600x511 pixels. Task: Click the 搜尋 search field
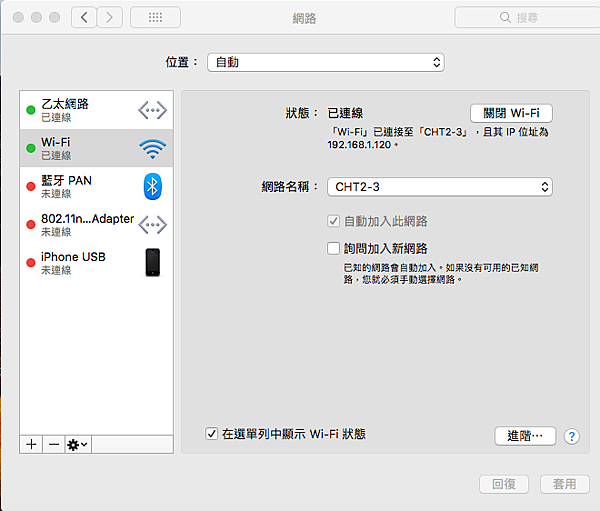click(x=527, y=17)
